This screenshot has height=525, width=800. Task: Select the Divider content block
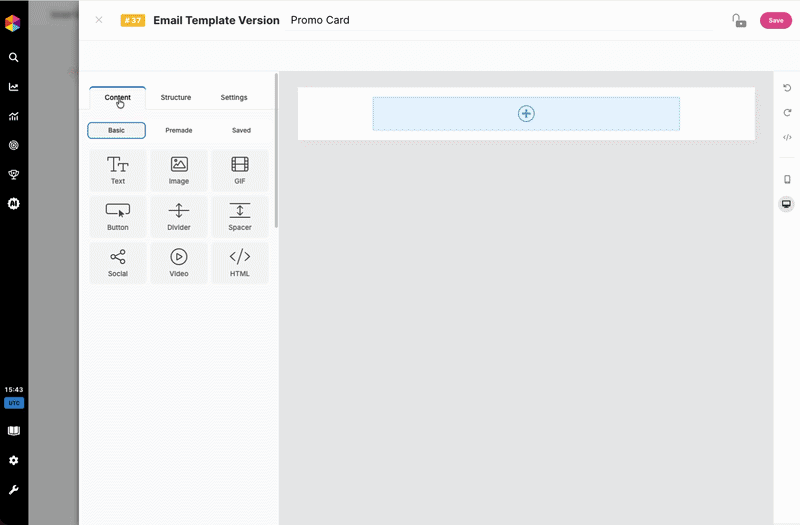click(179, 216)
